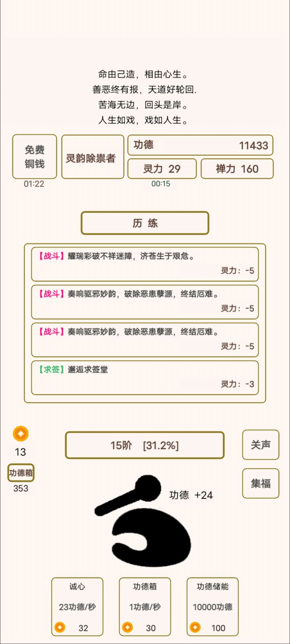Upgrade 诚心 23功德/秒 card
The width and height of the screenshot is (290, 644).
(77, 600)
